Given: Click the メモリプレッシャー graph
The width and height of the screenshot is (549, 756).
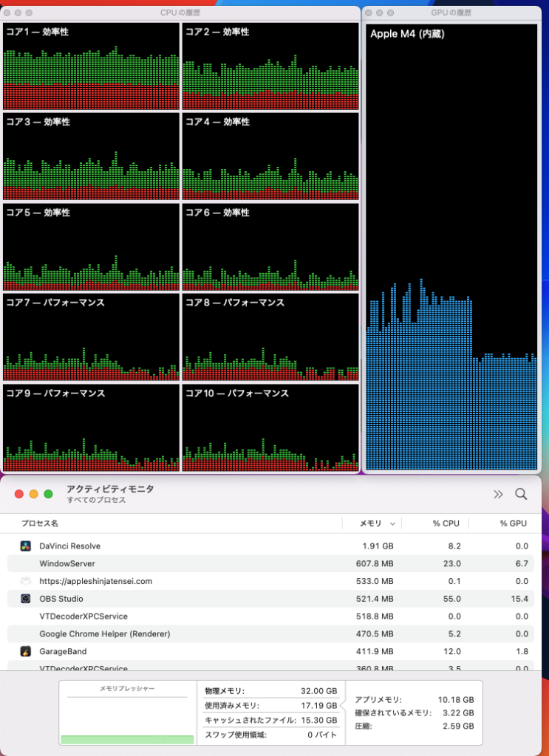Looking at the screenshot, I should [127, 713].
